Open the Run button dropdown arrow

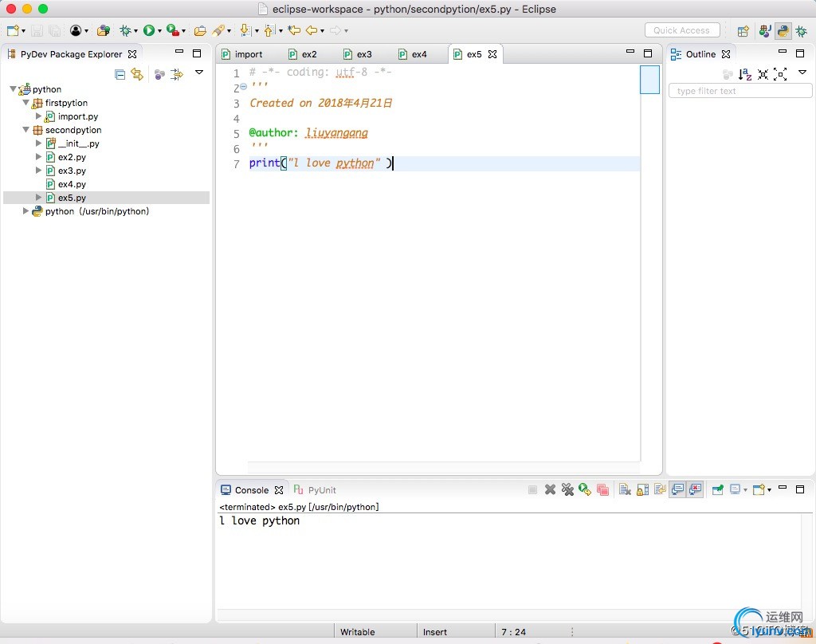(x=159, y=31)
